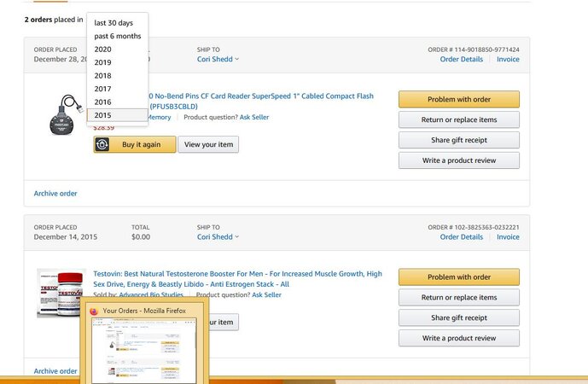Click the Firefox icon in taskbar preview

pyautogui.click(x=93, y=311)
